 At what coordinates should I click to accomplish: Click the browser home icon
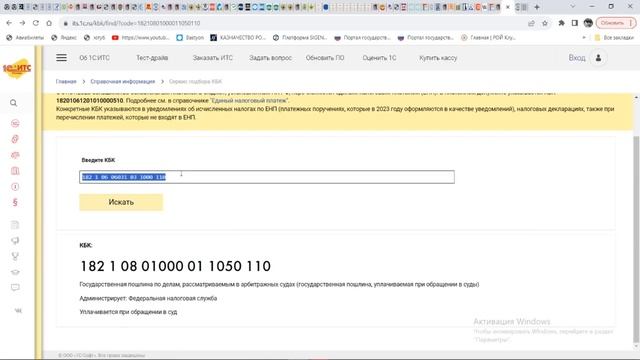[49, 23]
